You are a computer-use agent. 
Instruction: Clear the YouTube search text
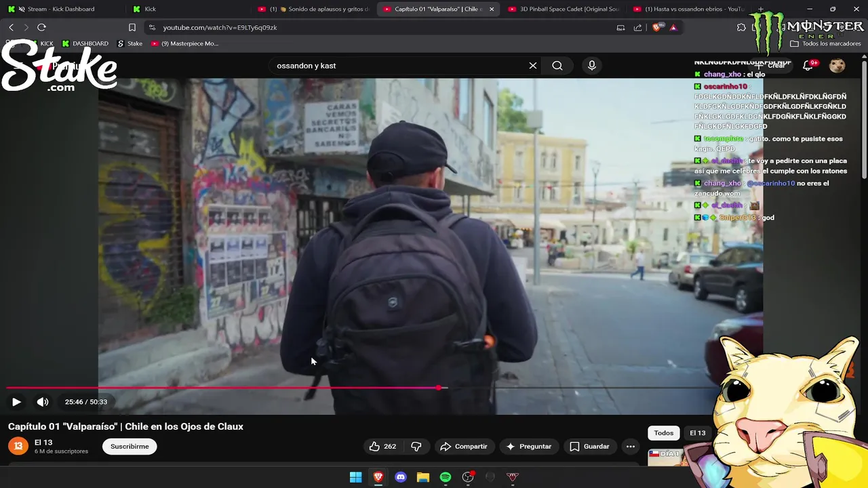coord(533,66)
